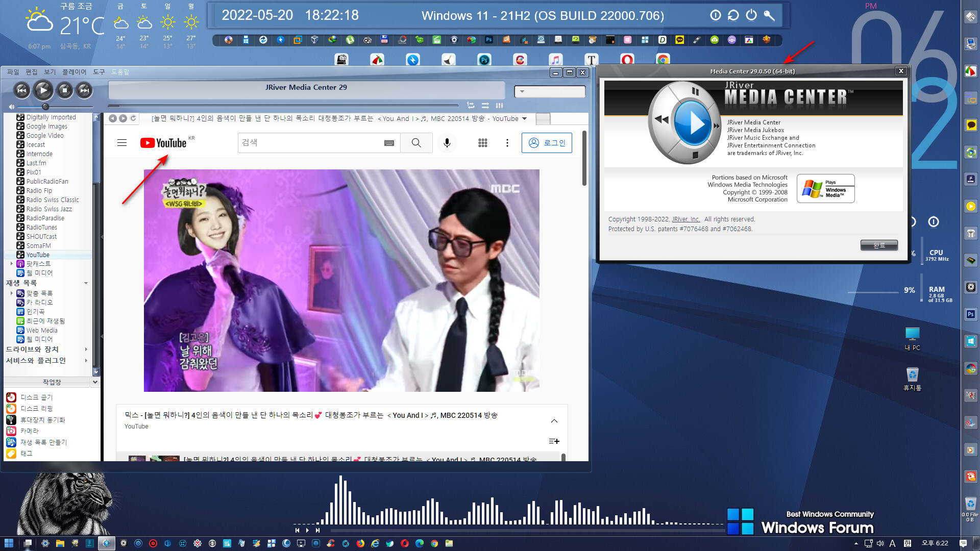
Task: Toggle shuffle mode in JRiver
Action: coord(485,106)
